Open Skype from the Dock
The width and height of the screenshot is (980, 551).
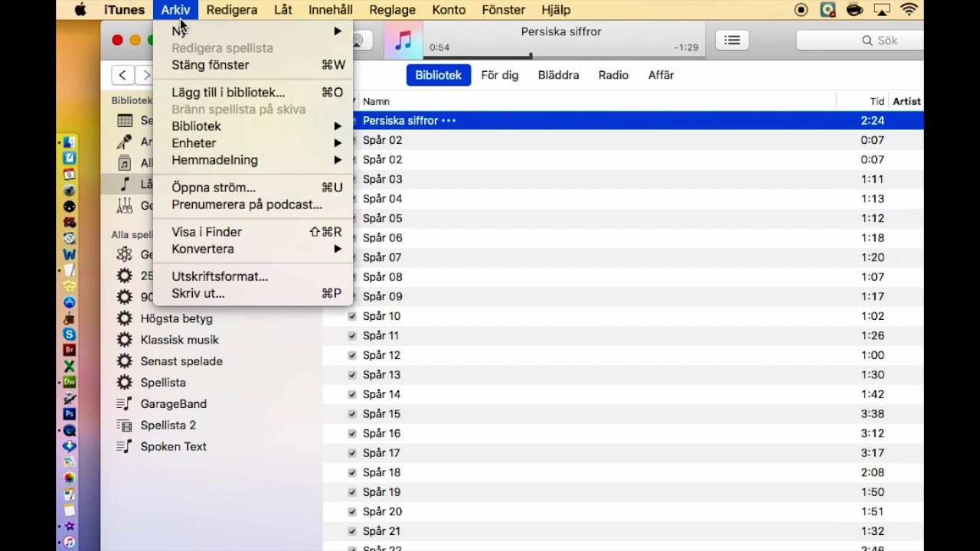pyautogui.click(x=70, y=334)
